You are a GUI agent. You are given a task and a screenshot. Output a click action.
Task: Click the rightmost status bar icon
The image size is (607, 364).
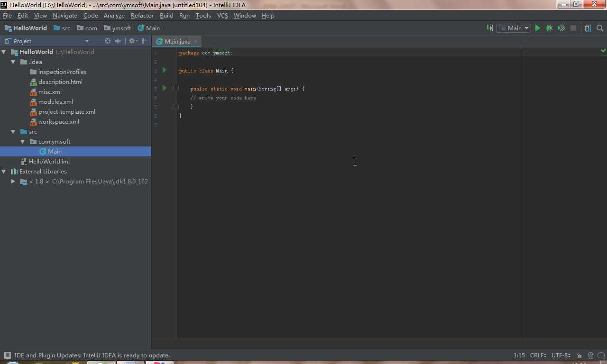tap(601, 355)
